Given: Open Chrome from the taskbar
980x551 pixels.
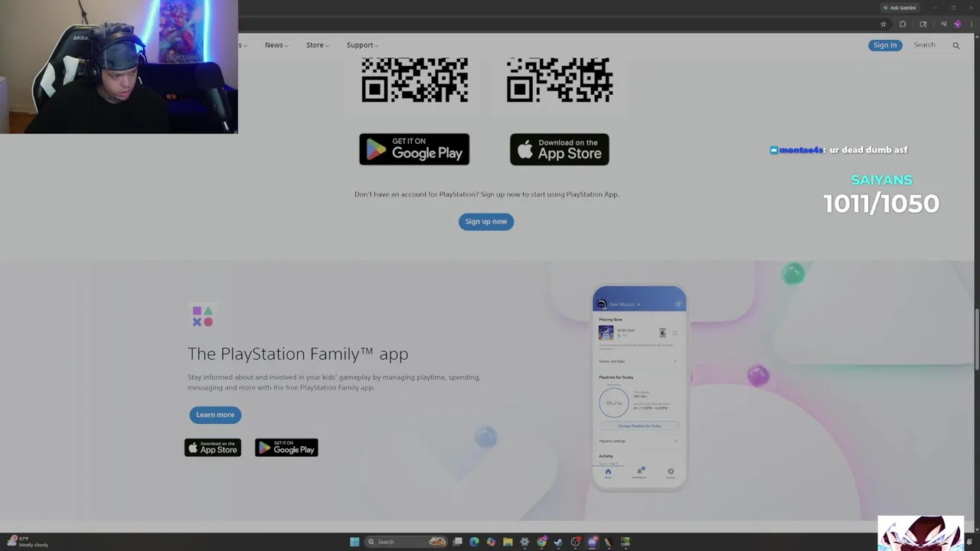Looking at the screenshot, I should click(x=541, y=542).
